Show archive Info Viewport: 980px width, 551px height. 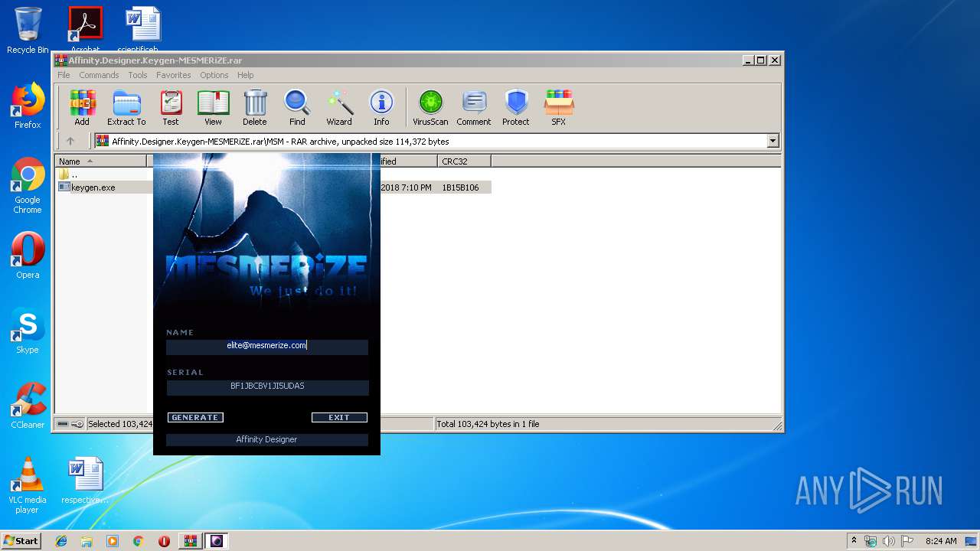coord(381,108)
